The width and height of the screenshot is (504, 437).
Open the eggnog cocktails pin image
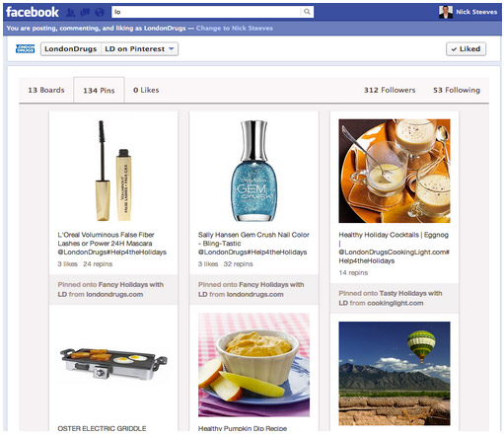coord(395,171)
